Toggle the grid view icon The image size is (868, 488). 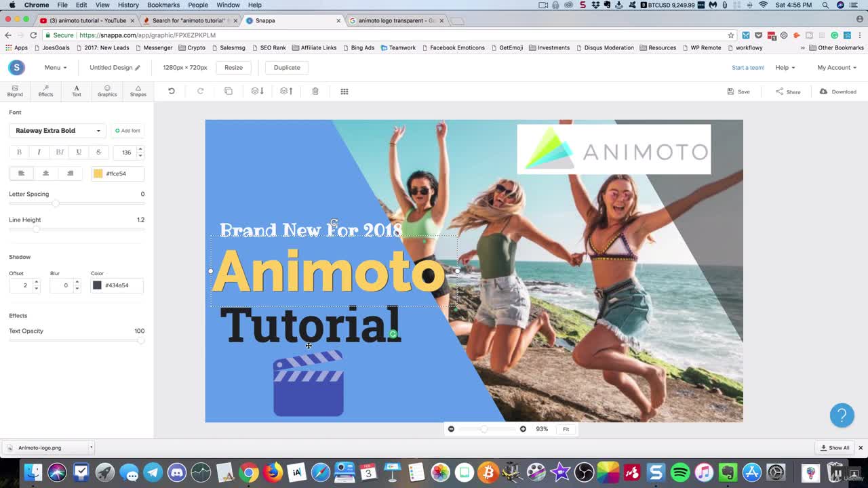344,91
